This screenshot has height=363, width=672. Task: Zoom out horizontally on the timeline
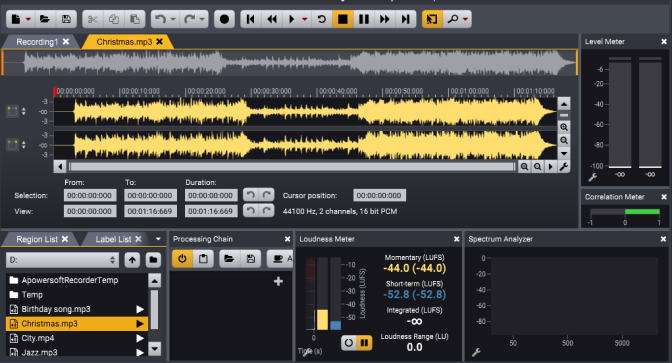[x=537, y=167]
